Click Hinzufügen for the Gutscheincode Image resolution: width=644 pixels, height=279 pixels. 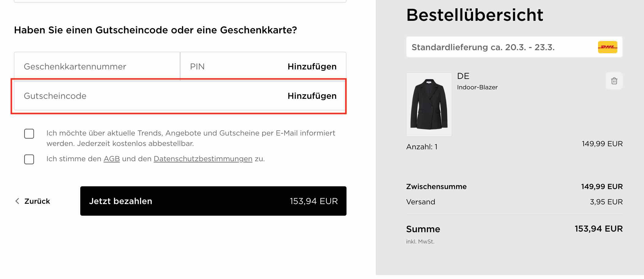[x=312, y=96]
